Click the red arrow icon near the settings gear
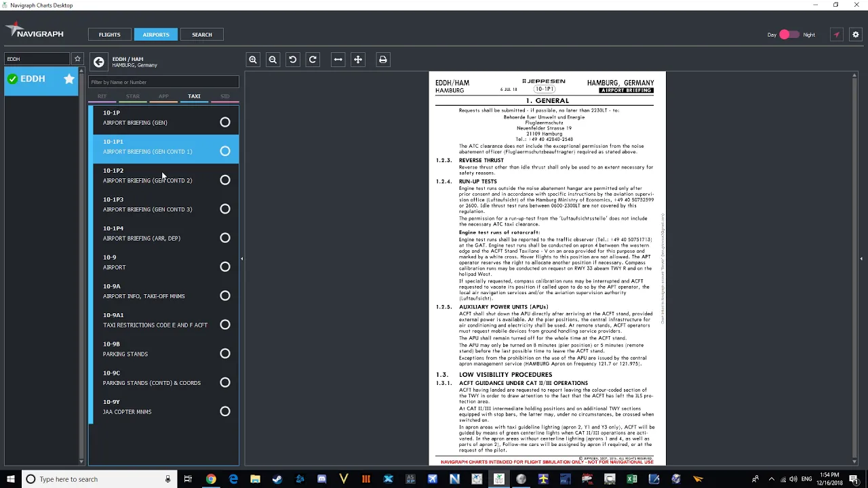 837,35
